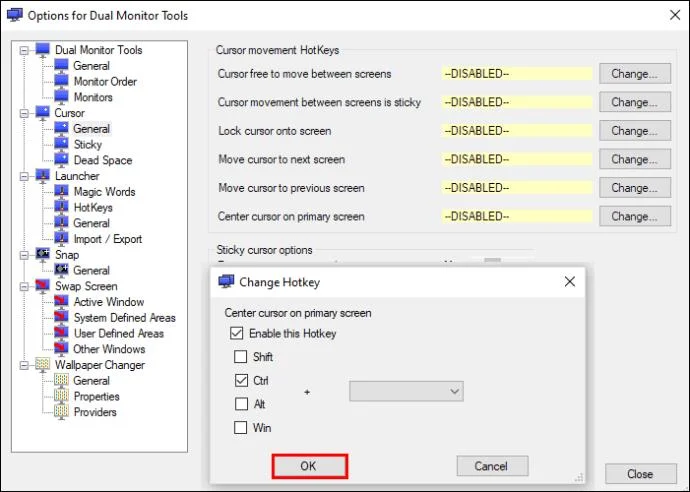Click DISABLED field for Center cursor on primary
The image size is (690, 492).
(x=517, y=216)
